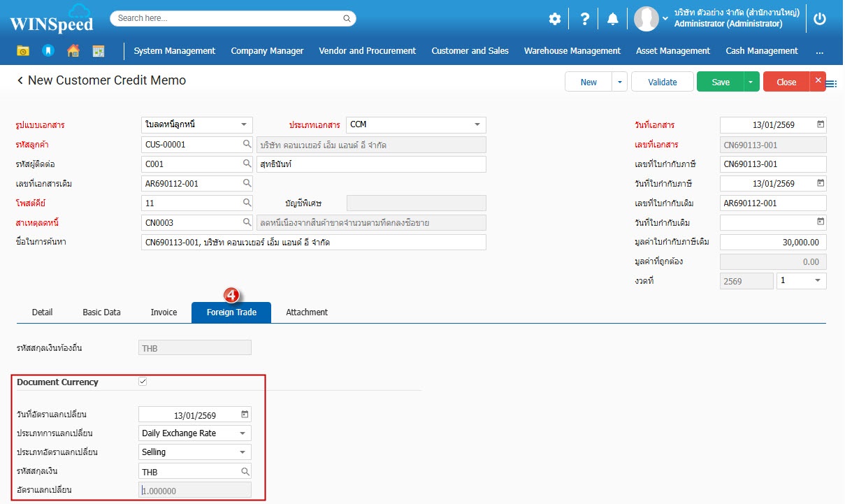Click the green Save button
This screenshot has height=504, width=845.
[720, 82]
